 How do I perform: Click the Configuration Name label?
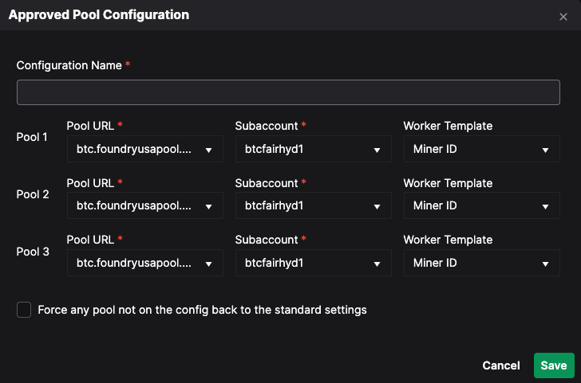69,66
